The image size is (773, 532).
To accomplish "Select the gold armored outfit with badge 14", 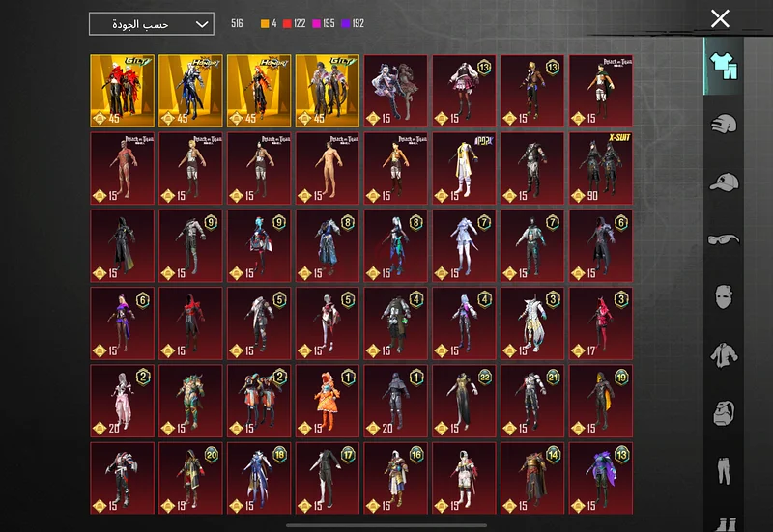I will (532, 478).
